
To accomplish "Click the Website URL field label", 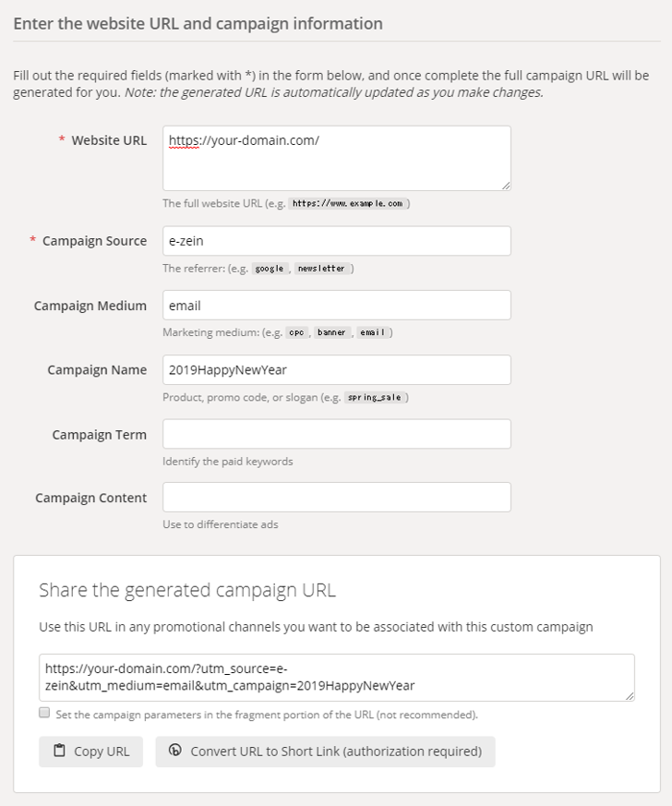I will pos(109,140).
